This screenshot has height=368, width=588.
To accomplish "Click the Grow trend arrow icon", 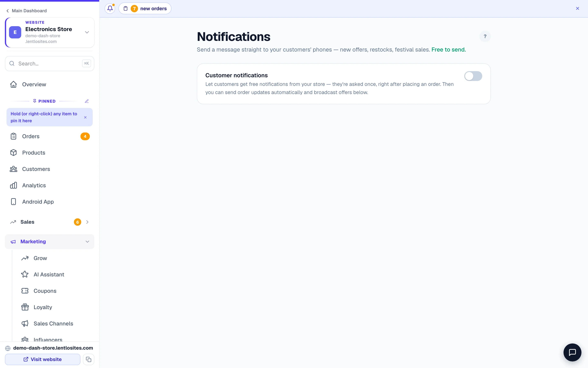I will coord(25,258).
